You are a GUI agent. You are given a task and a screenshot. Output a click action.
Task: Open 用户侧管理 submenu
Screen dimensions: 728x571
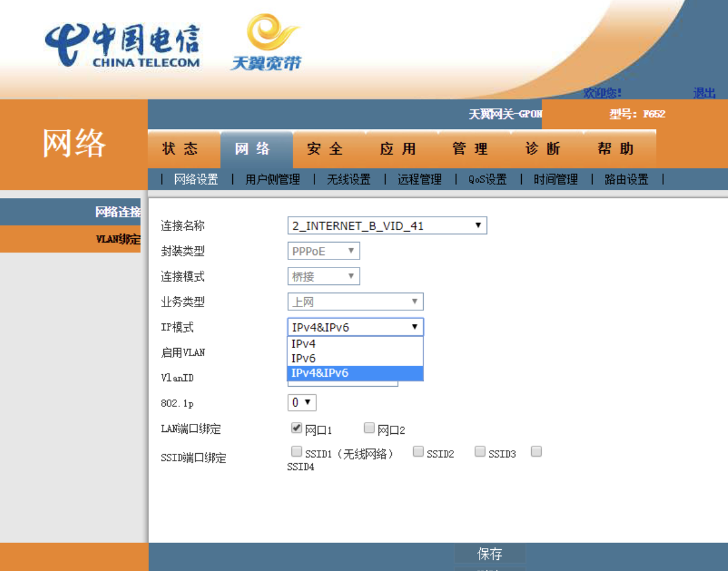(273, 179)
